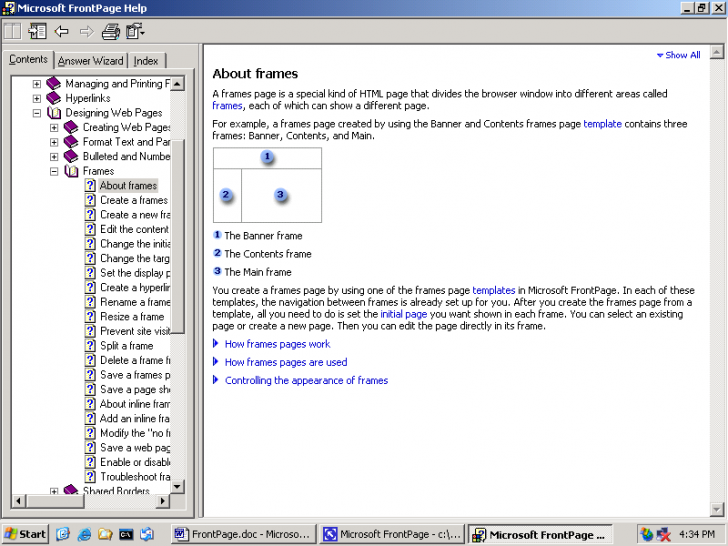Collapse the Designing Web Pages book
The height and width of the screenshot is (546, 728).
click(37, 113)
